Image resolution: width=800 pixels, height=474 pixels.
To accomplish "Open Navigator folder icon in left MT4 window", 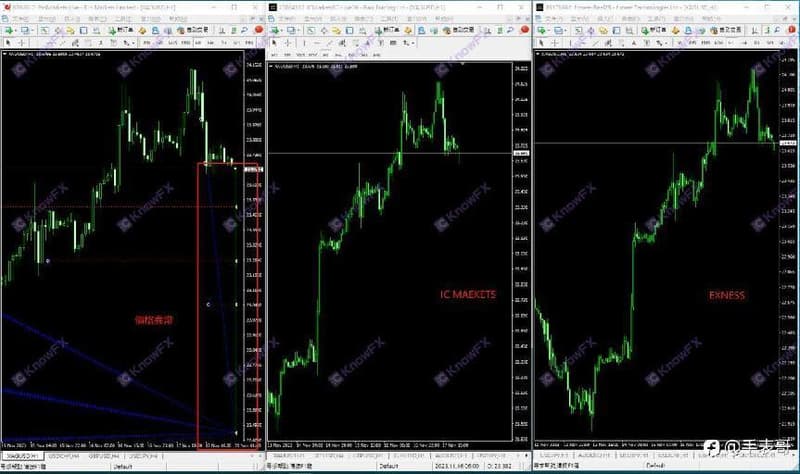I will [70, 31].
